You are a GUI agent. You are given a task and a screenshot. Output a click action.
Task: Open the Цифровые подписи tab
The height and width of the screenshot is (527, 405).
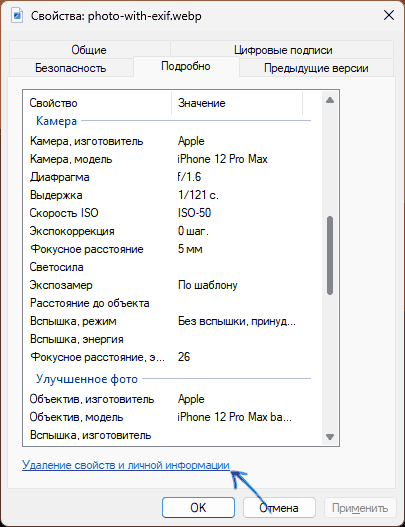tap(283, 50)
